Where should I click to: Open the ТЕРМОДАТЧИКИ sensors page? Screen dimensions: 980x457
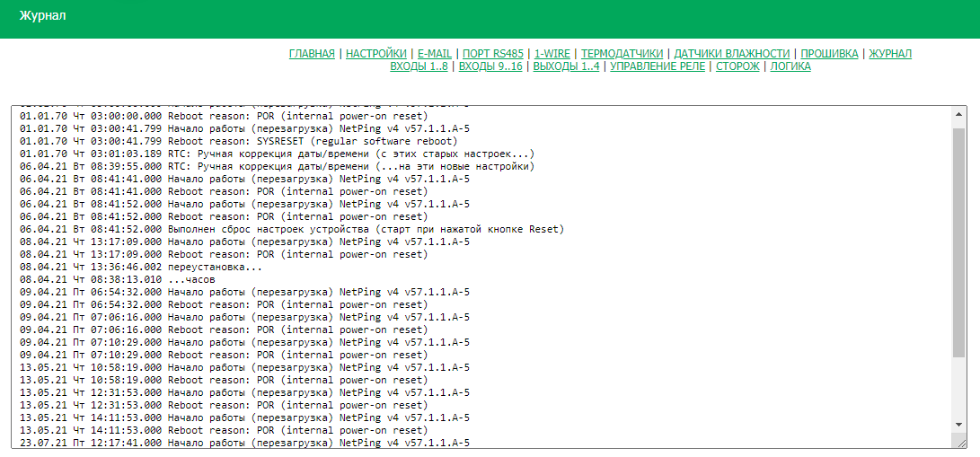click(x=622, y=54)
